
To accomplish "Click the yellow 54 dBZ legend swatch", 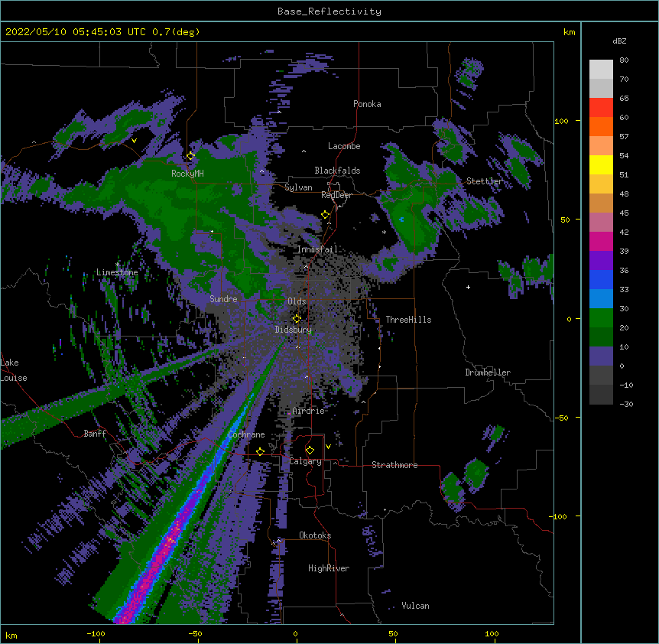I will tap(601, 164).
